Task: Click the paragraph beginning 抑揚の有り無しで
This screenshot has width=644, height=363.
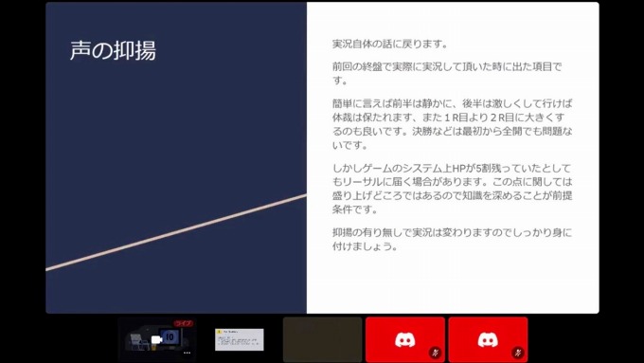Action: point(452,240)
